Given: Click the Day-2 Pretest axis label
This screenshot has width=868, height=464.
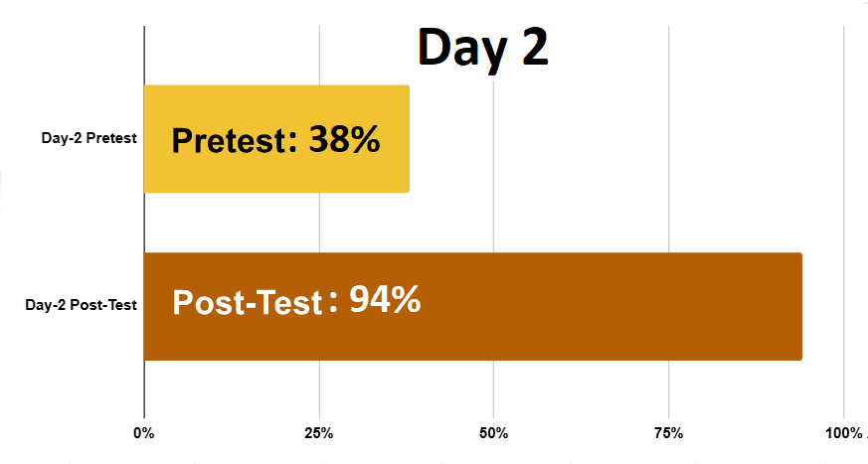Looking at the screenshot, I should 89,138.
